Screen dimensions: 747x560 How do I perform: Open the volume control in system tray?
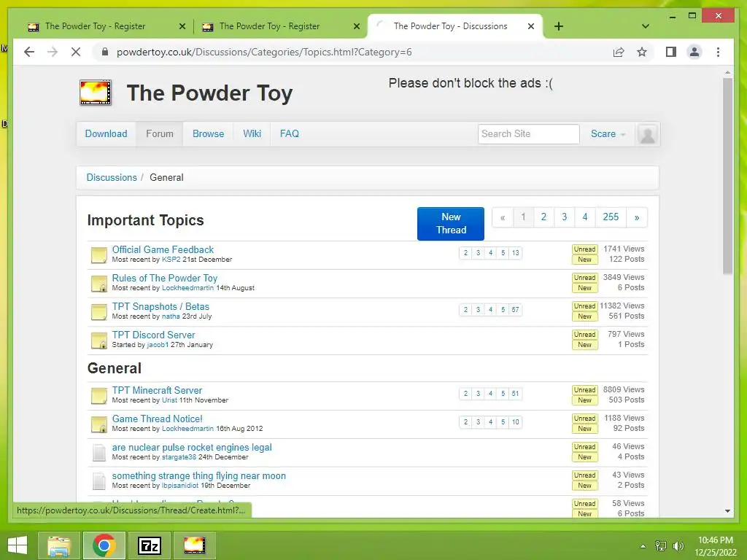(x=678, y=545)
